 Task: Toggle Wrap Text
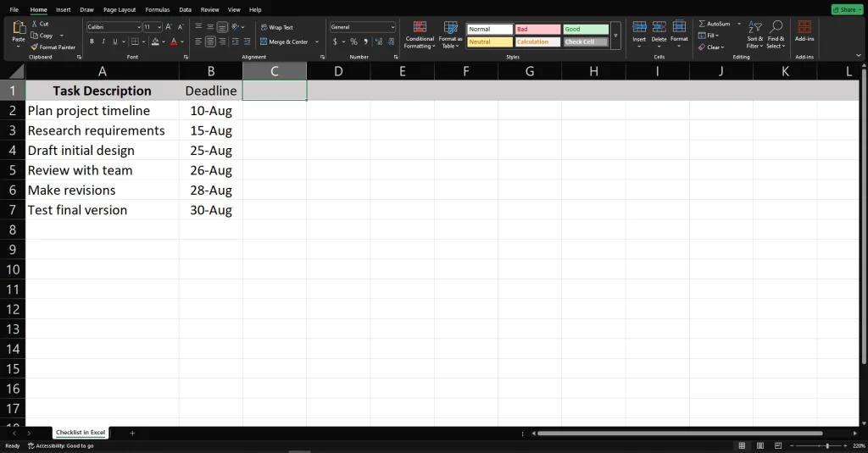[x=277, y=27]
